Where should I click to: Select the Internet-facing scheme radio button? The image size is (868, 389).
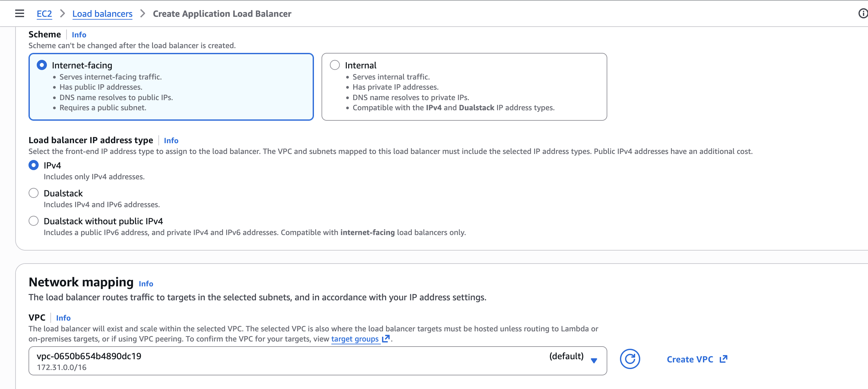pos(42,65)
